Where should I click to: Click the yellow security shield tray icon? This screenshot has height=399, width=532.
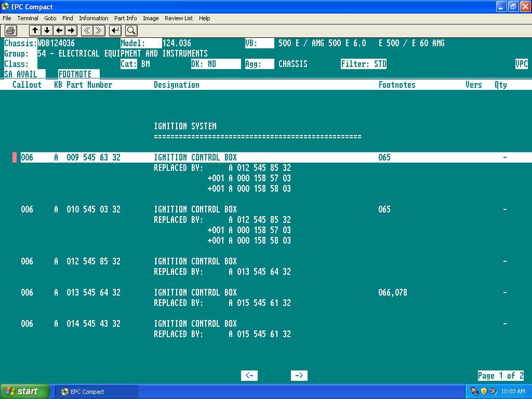pos(484,391)
